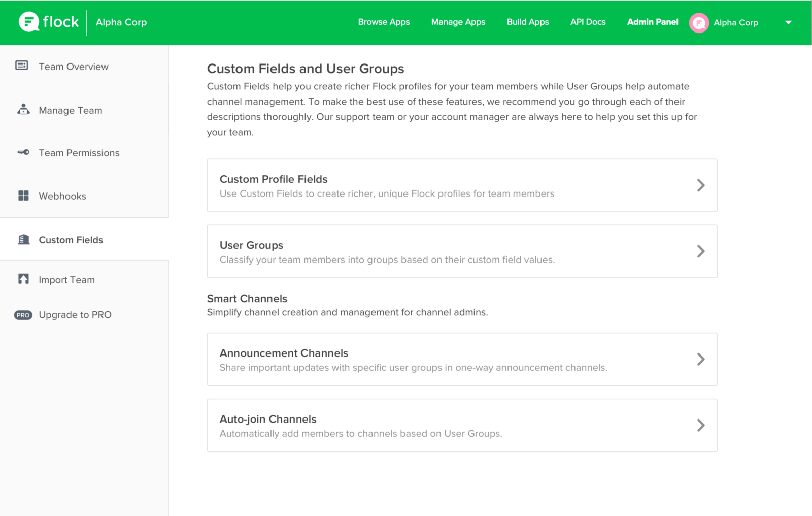This screenshot has height=516, width=812.
Task: Click 'Use Custom Fields to create richer' description
Action: [387, 193]
